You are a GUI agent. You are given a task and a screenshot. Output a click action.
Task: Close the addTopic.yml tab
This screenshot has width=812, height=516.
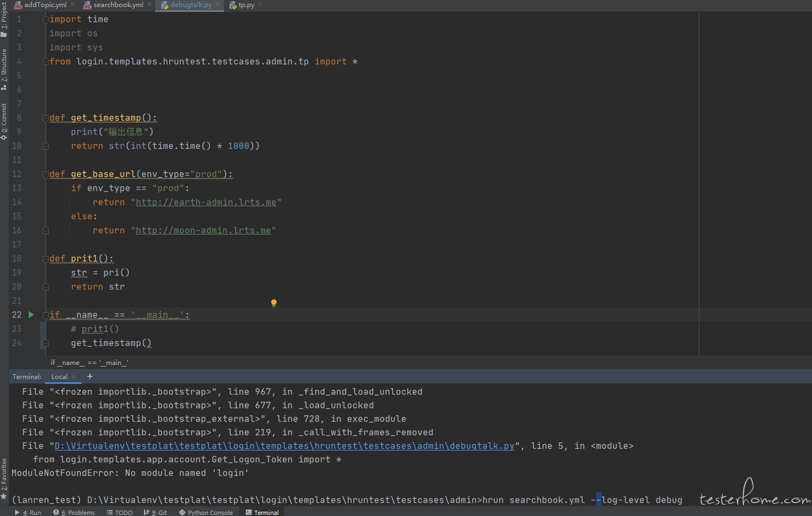(x=73, y=5)
